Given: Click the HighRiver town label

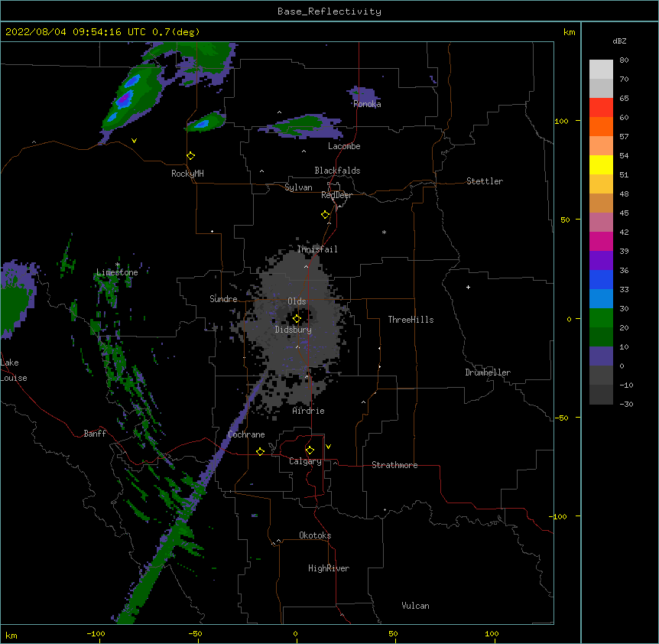Looking at the screenshot, I should click(329, 568).
